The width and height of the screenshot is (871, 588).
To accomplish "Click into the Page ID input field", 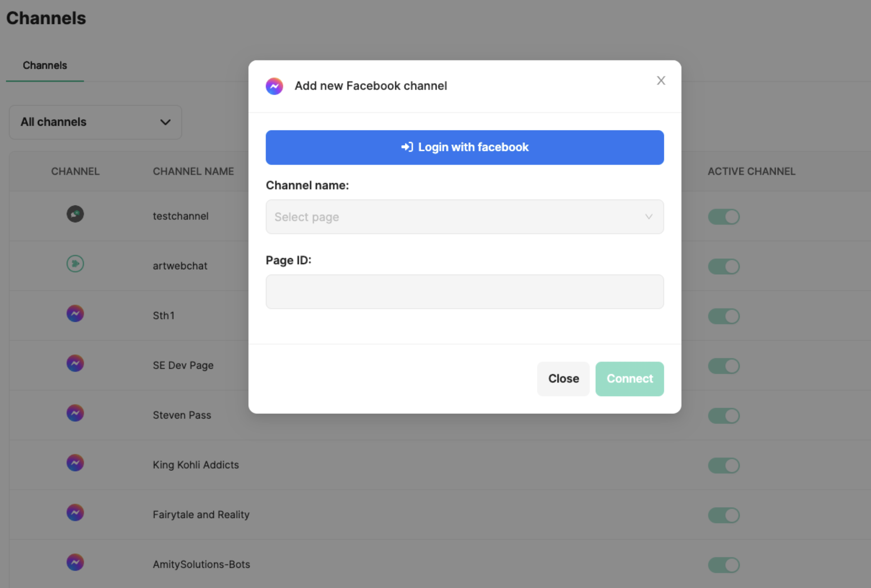I will (464, 292).
